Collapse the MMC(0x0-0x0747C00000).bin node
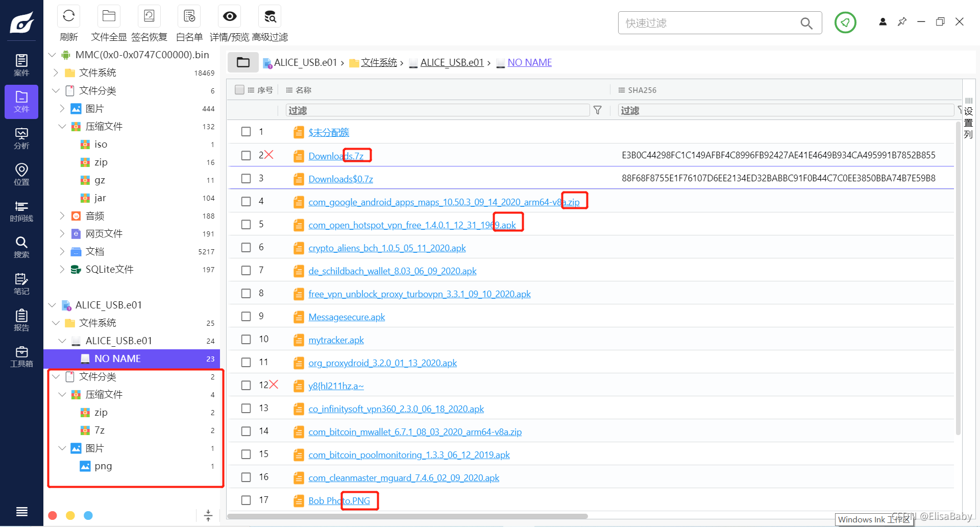The width and height of the screenshot is (980, 527). [x=52, y=55]
